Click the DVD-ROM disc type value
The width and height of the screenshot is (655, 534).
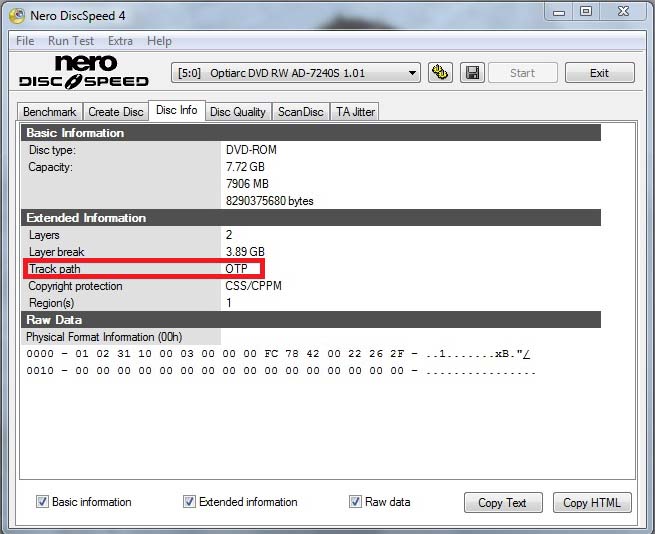tap(251, 150)
